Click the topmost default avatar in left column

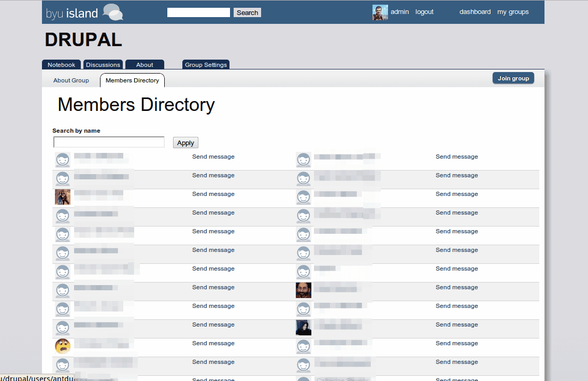pyautogui.click(x=63, y=160)
